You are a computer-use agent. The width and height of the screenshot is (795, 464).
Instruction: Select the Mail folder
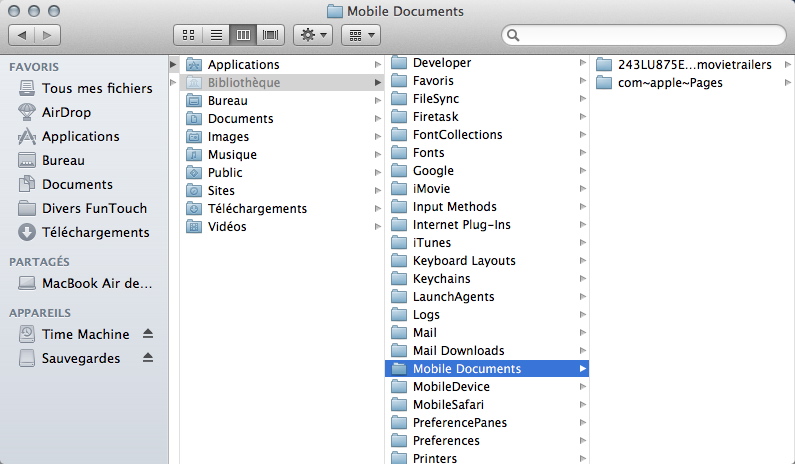pos(487,333)
